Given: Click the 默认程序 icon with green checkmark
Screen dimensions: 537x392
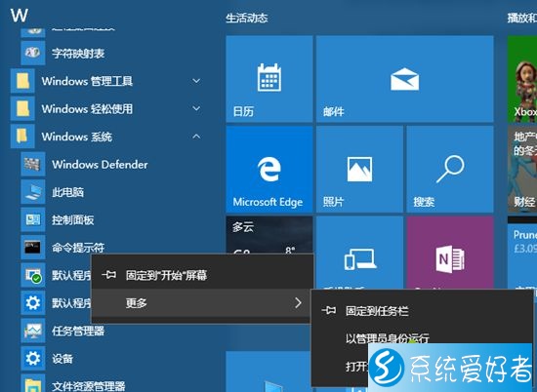Looking at the screenshot, I should pos(33,275).
